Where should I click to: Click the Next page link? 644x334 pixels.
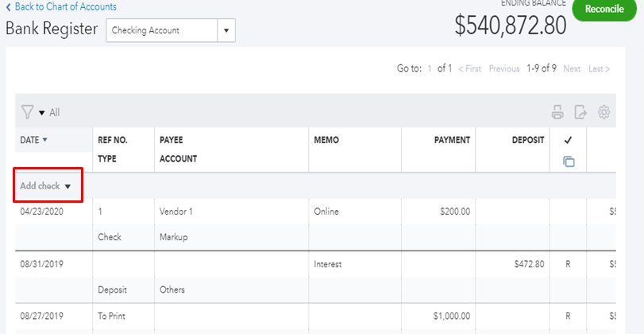coord(572,68)
